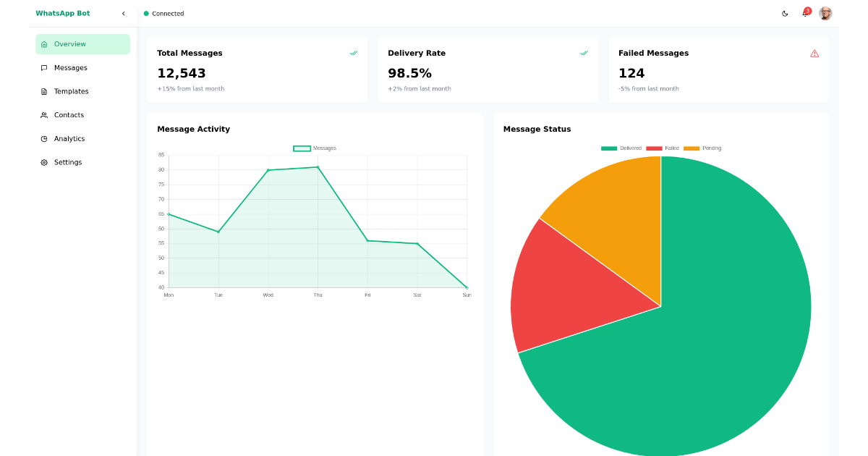The height and width of the screenshot is (456, 868).
Task: Select the Messages icon in the sidebar
Action: (x=45, y=67)
